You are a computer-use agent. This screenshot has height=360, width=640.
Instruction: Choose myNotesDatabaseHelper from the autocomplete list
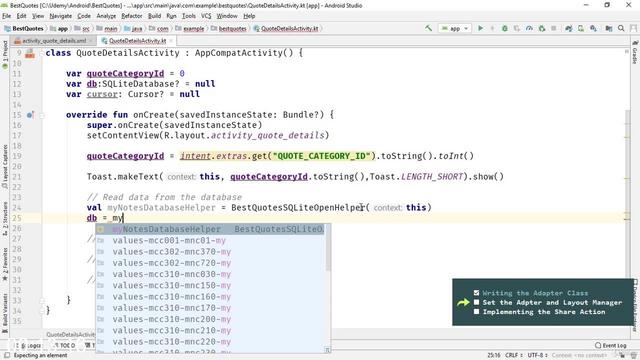point(210,229)
